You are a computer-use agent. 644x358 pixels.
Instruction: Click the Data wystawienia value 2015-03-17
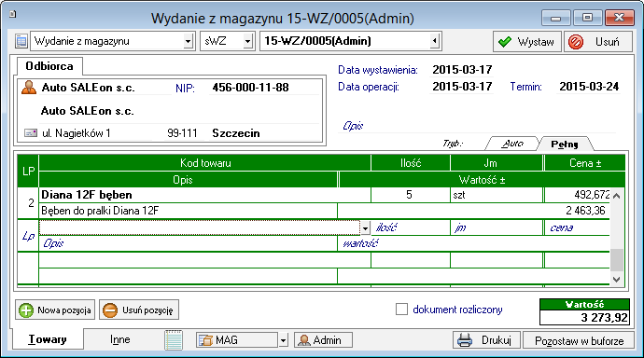pos(462,70)
